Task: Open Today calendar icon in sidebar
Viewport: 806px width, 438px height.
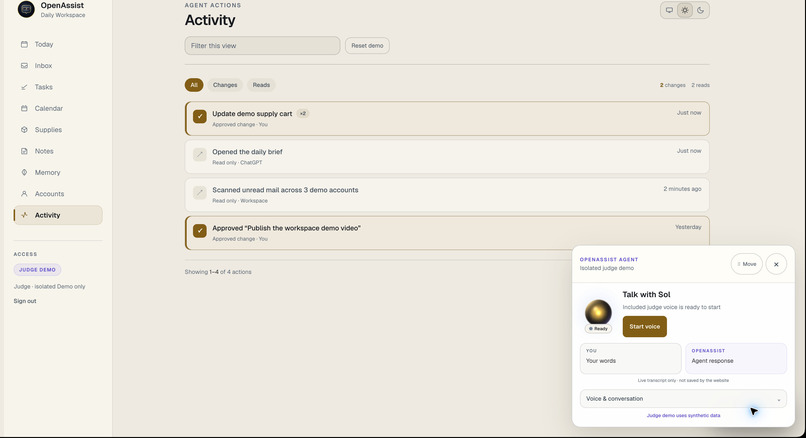Action: point(24,44)
